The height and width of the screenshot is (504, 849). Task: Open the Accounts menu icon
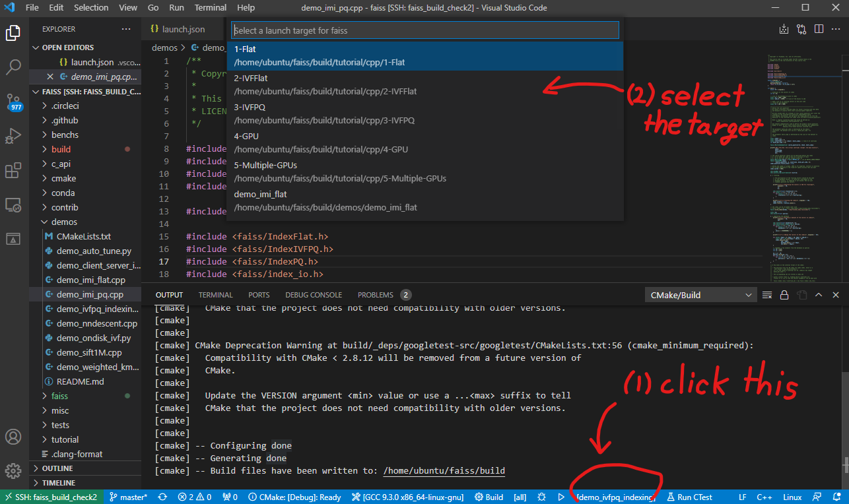pos(13,437)
